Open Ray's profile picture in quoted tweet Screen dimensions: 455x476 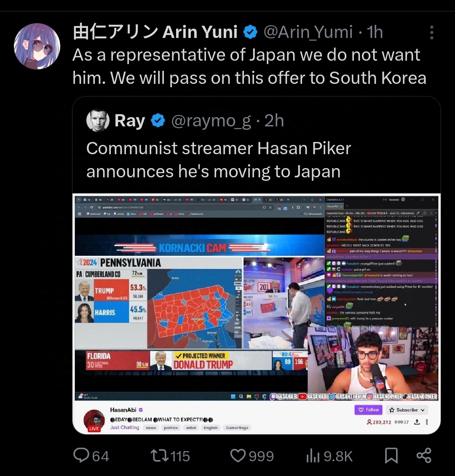point(98,120)
